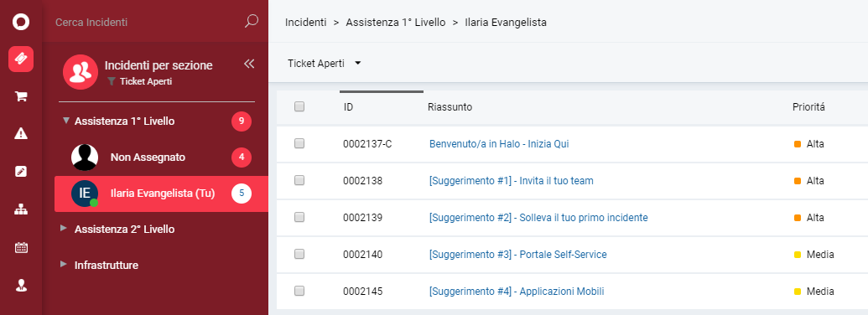868x315 pixels.
Task: Click inside Cerca Incidenti search field
Action: 147,22
